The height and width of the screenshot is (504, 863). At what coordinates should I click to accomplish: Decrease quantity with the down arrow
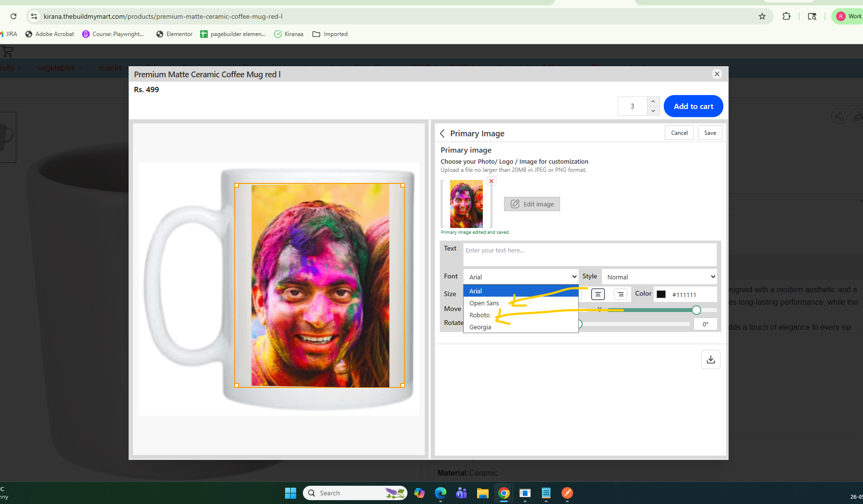[x=653, y=111]
